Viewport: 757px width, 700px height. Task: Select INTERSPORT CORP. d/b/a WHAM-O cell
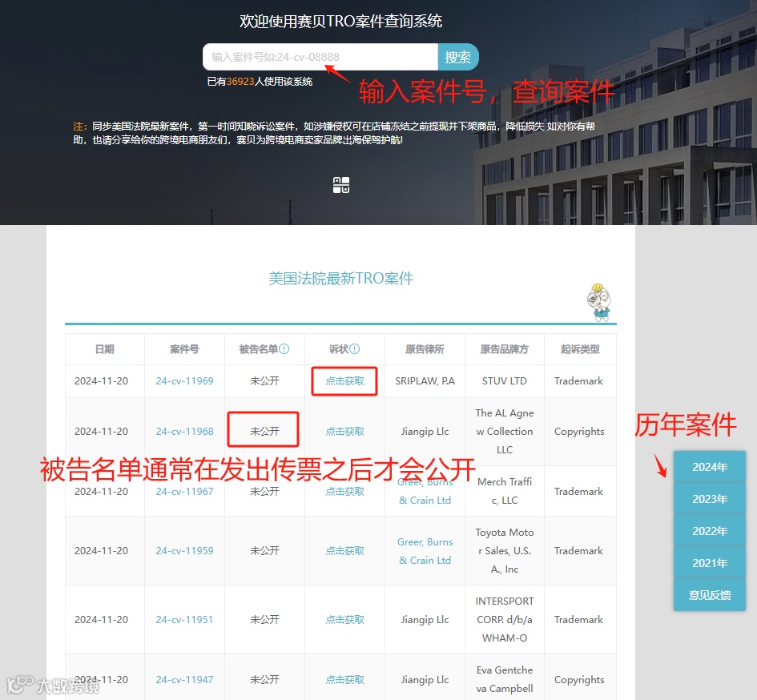click(x=505, y=619)
